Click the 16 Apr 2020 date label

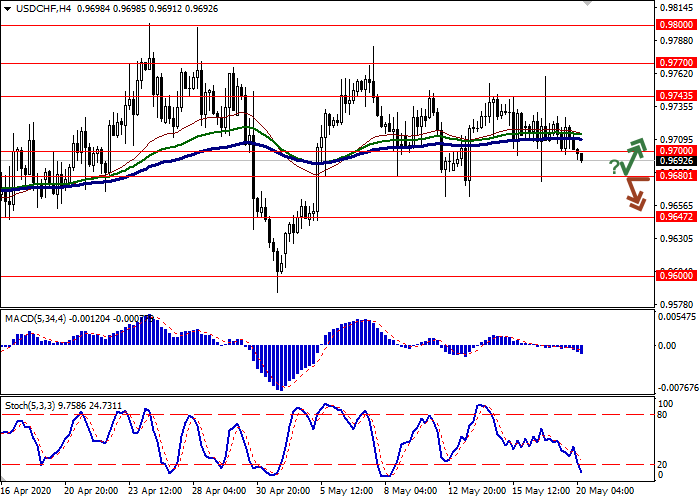[27, 492]
